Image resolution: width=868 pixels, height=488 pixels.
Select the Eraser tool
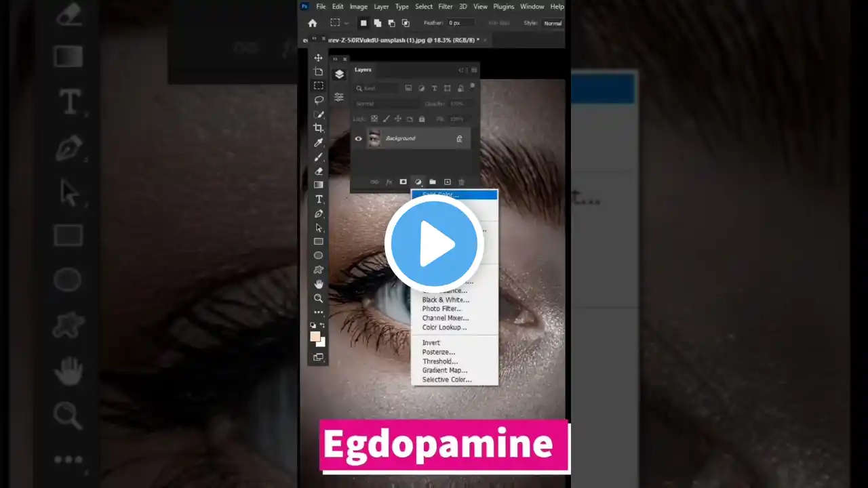(318, 171)
